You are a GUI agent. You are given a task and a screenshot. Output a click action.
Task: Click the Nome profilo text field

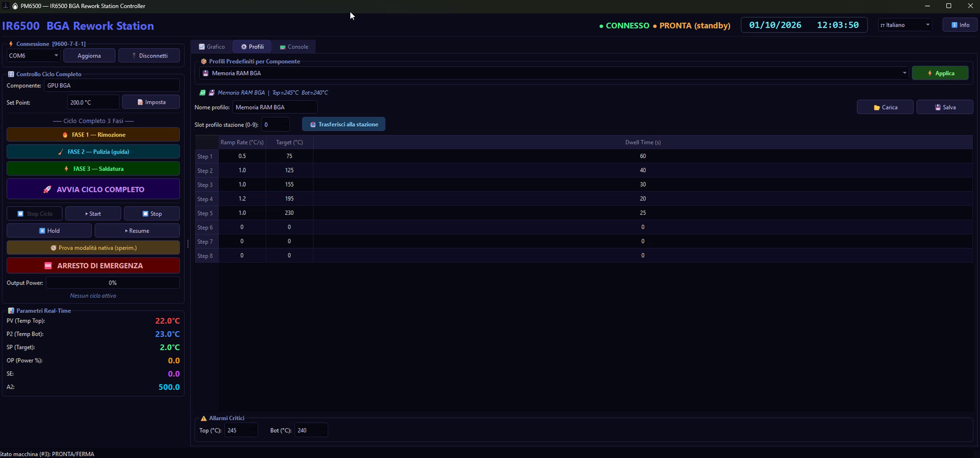pyautogui.click(x=274, y=107)
